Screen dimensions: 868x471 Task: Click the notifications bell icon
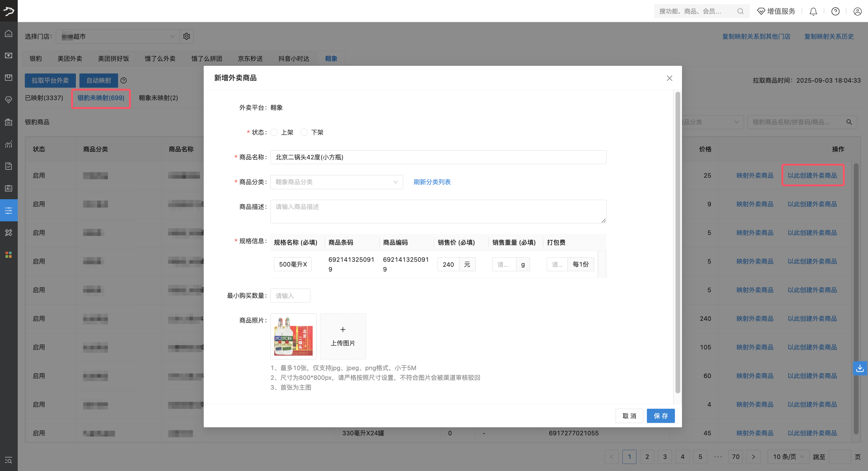point(813,11)
